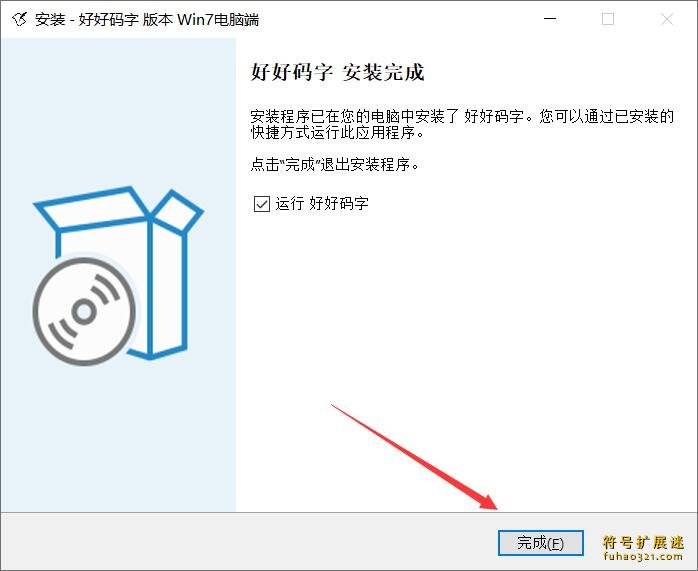Image resolution: width=698 pixels, height=571 pixels.
Task: Click the window title 安装 - 好好码字 text
Action: point(146,20)
